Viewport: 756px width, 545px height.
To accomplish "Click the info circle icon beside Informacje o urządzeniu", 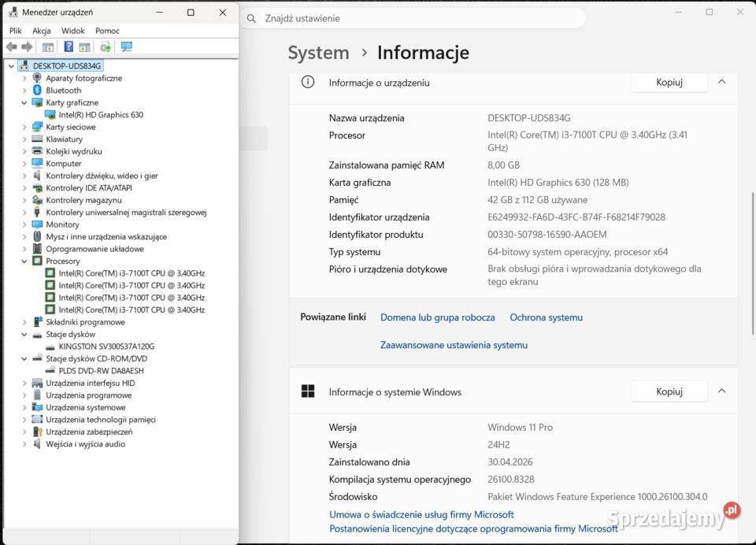I will click(308, 82).
